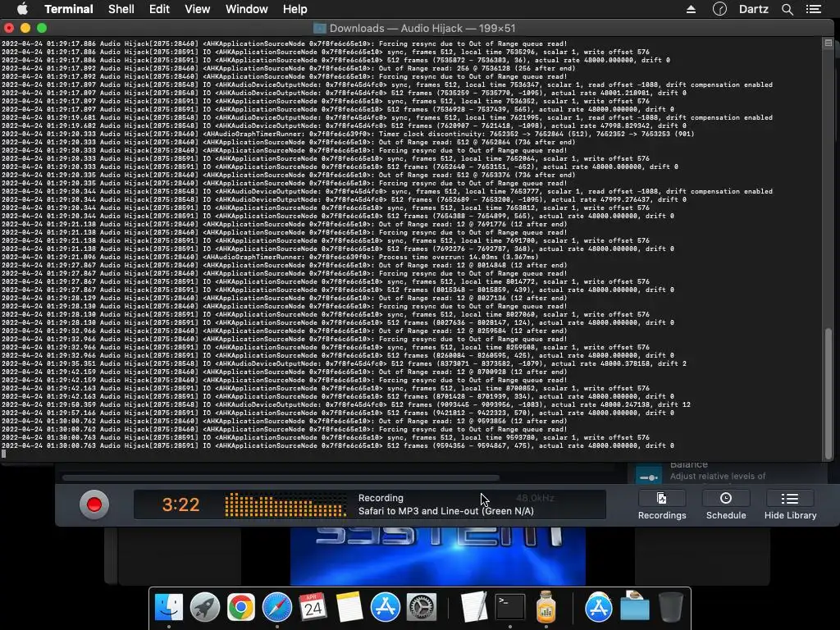Image resolution: width=840 pixels, height=630 pixels.
Task: Click the orange audio level meter
Action: pos(285,504)
